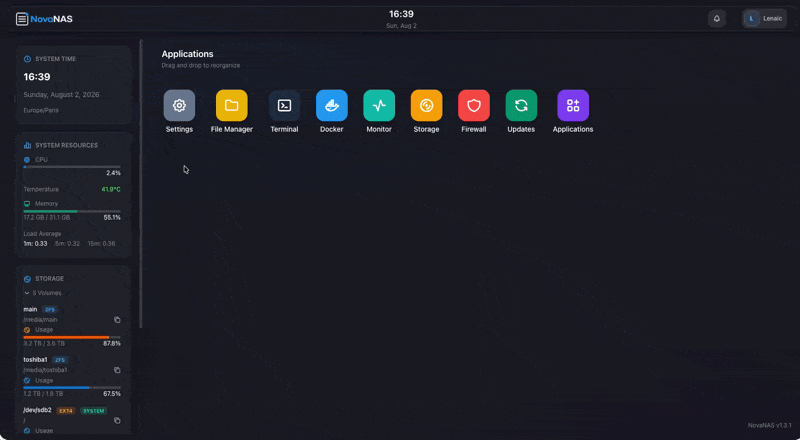
Task: Copy the /media/main path
Action: click(x=117, y=320)
